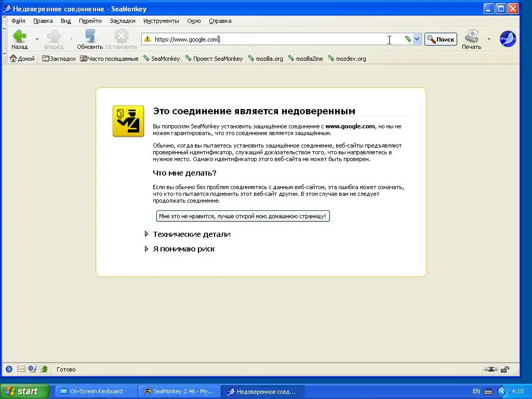Open the Файл menu
532x399 pixels.
(x=18, y=21)
